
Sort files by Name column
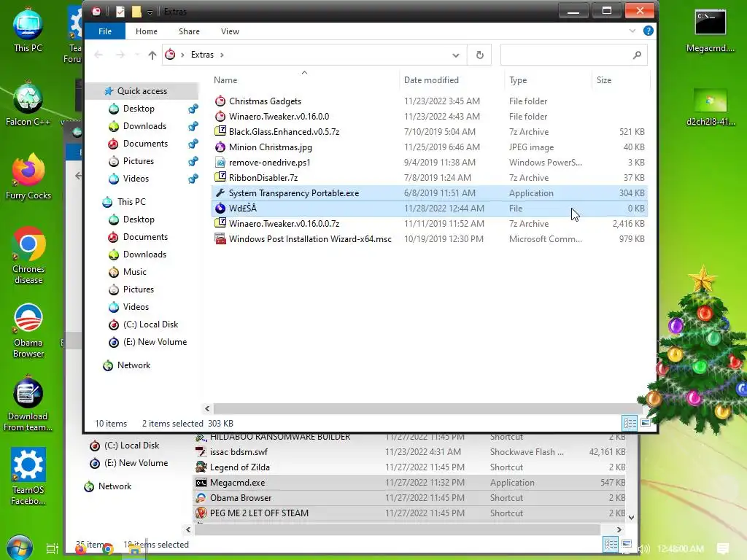[225, 80]
